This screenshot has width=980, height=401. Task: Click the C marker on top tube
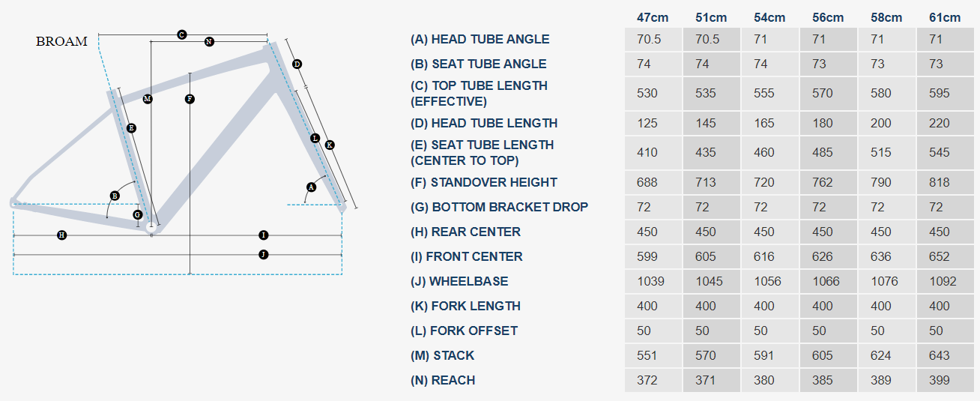181,34
